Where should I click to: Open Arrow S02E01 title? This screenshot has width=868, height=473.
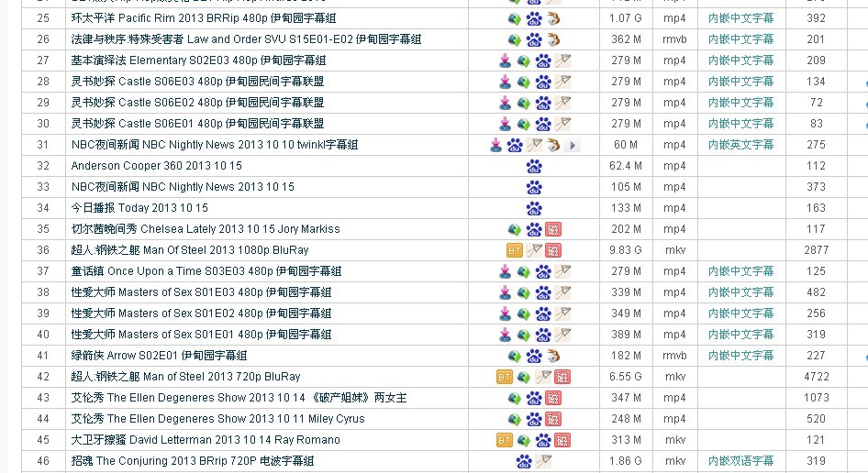tap(159, 355)
